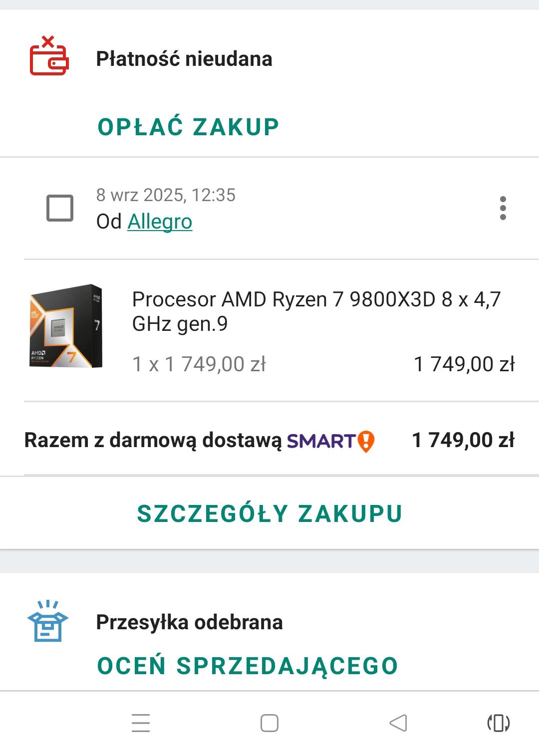This screenshot has width=539, height=756.
Task: Tick the checkbox beside the Allegro order
Action: [x=60, y=208]
